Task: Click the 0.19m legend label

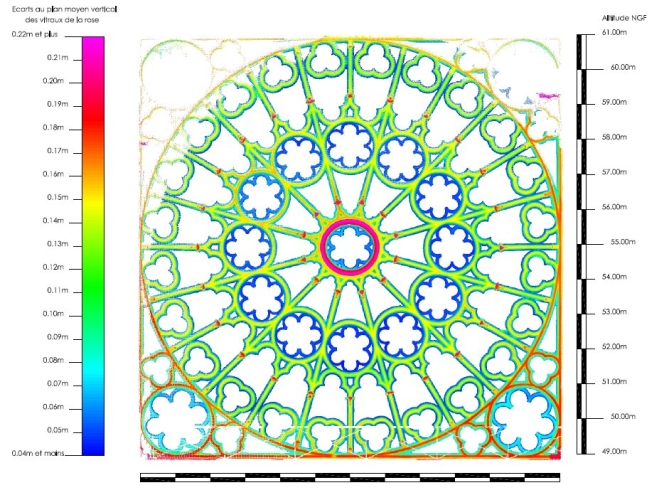Action: 58,104
